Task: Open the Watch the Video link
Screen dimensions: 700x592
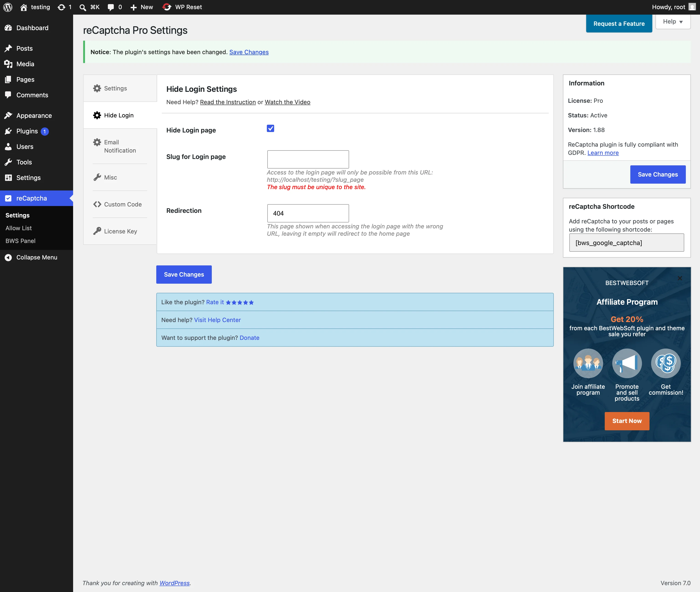Action: [287, 102]
